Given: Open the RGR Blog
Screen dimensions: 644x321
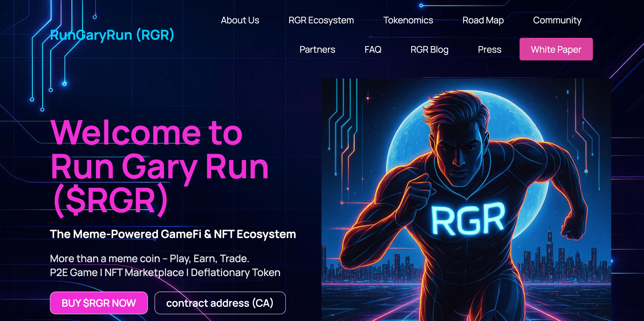Looking at the screenshot, I should click(429, 49).
